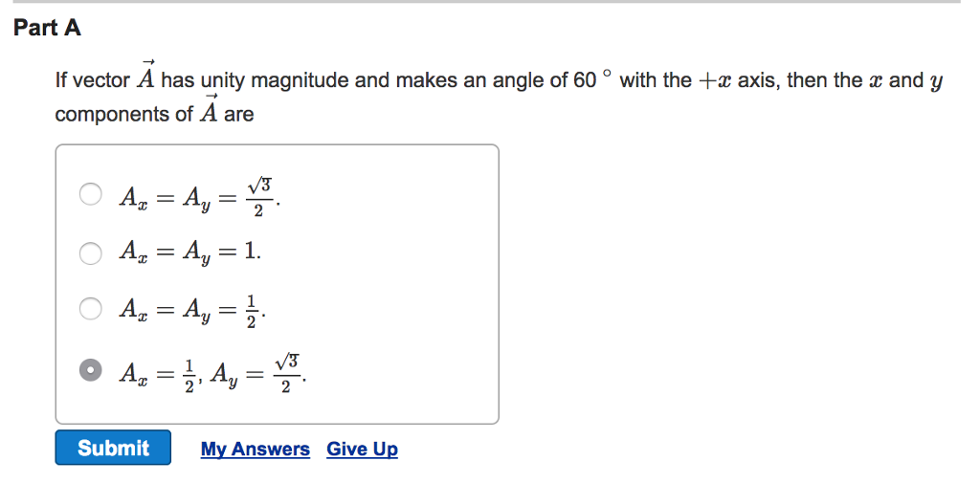Click the vector A symbol after 'components of'
The image size is (980, 483).
click(210, 109)
